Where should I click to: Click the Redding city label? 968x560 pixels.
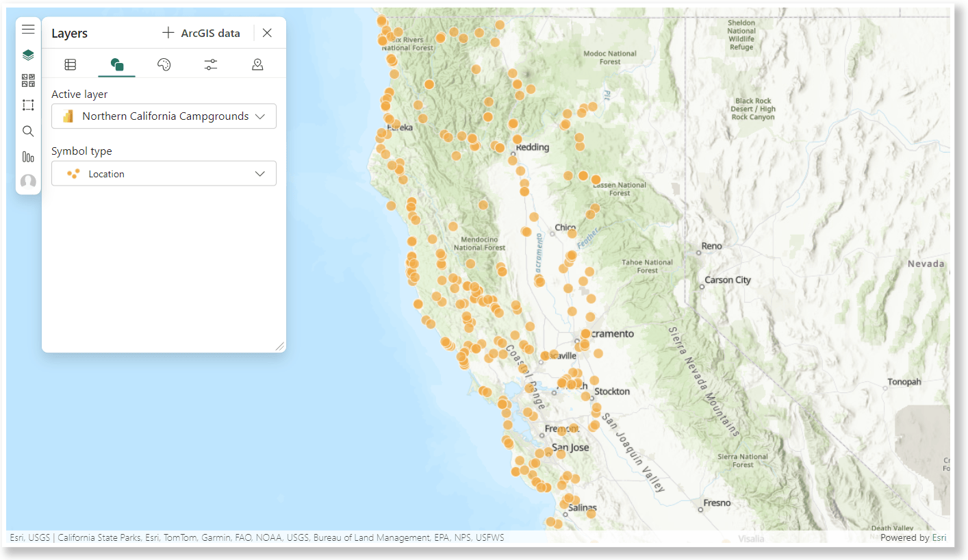point(532,147)
